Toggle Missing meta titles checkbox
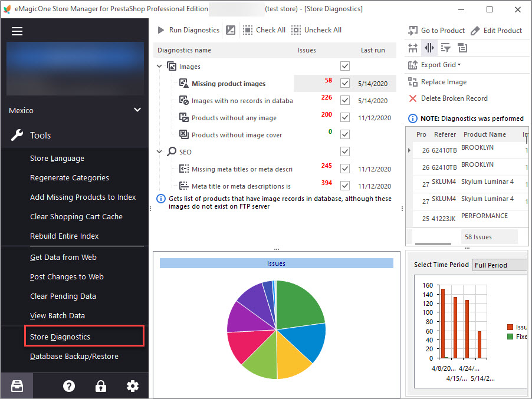 345,169
